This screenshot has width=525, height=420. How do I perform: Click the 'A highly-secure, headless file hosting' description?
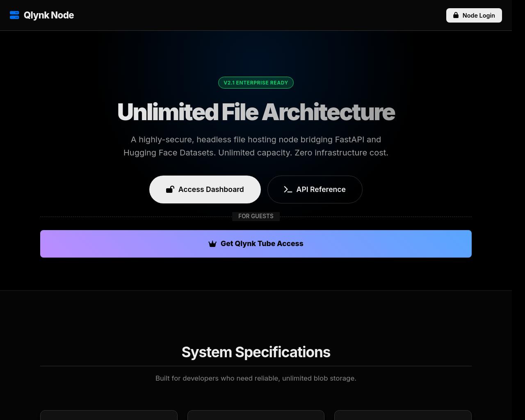(256, 146)
